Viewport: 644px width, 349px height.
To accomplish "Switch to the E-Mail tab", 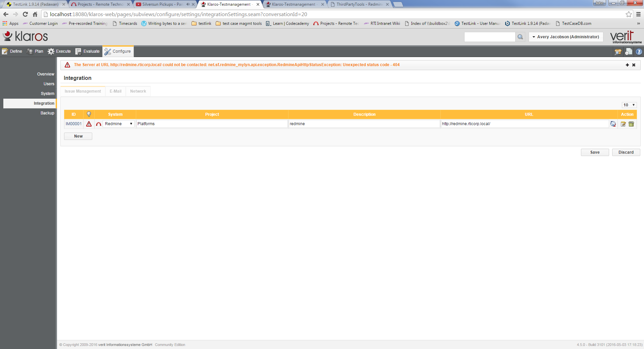I will click(115, 91).
